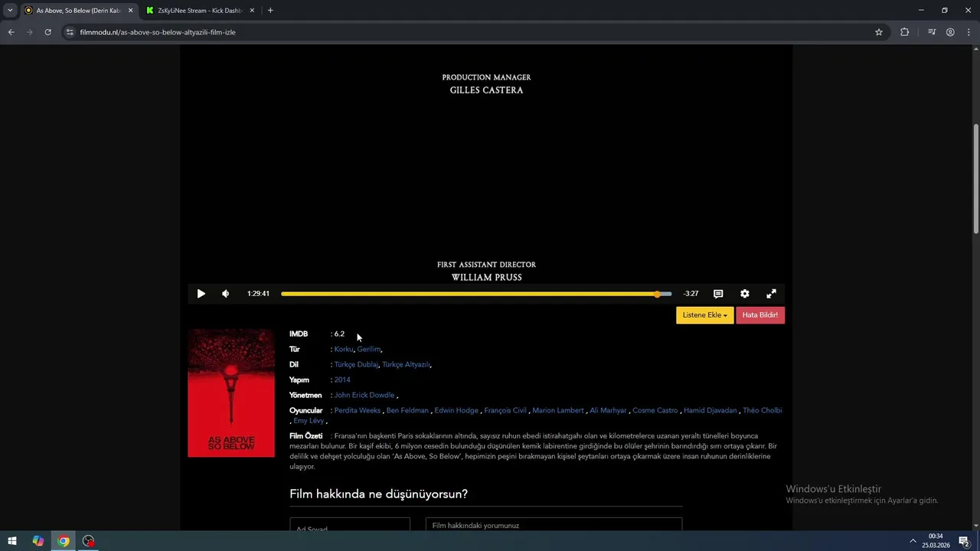
Task: Open actor Edwin Hodge link
Action: pos(456,411)
